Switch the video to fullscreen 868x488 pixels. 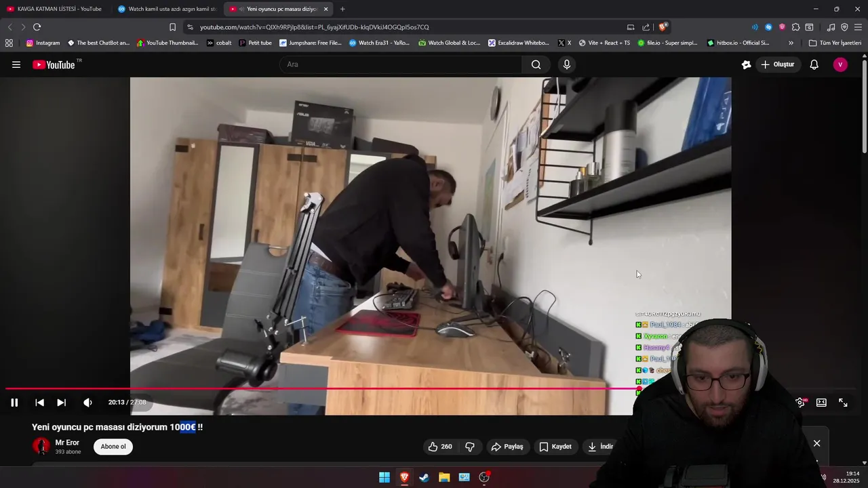[x=843, y=403]
